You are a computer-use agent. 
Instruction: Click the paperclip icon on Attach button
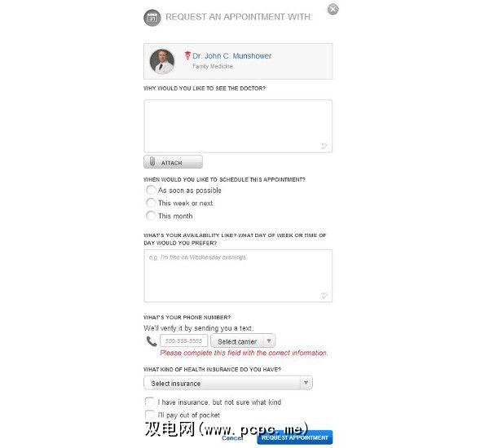(152, 162)
